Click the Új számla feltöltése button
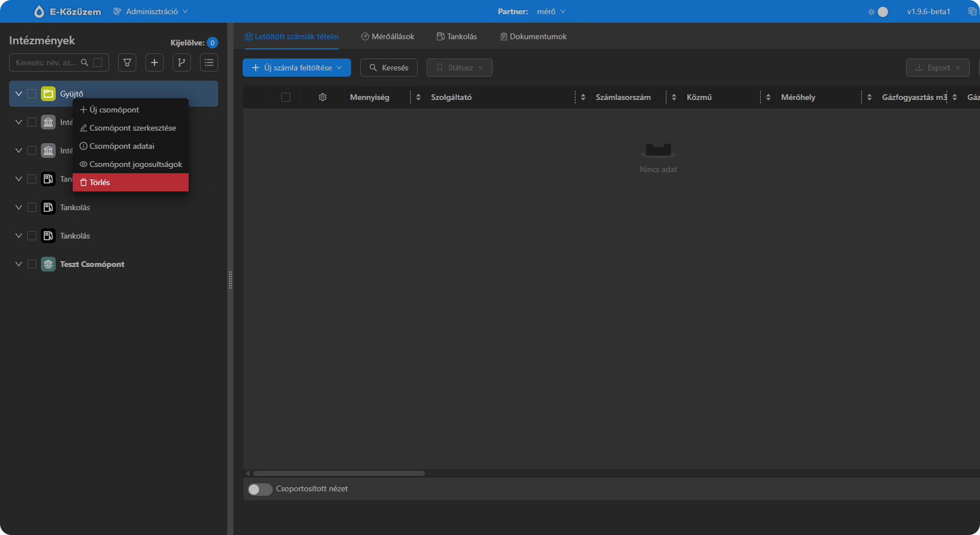 pyautogui.click(x=297, y=68)
